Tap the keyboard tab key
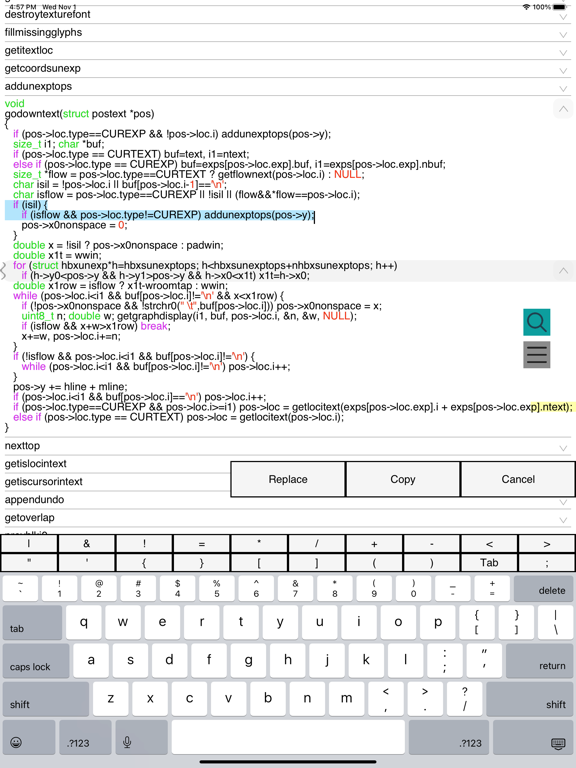The image size is (576, 768). click(32, 623)
